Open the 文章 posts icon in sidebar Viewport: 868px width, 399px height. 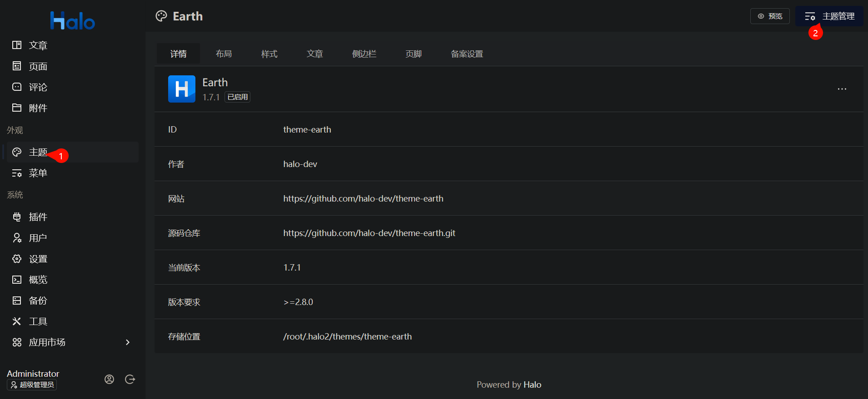click(x=17, y=45)
